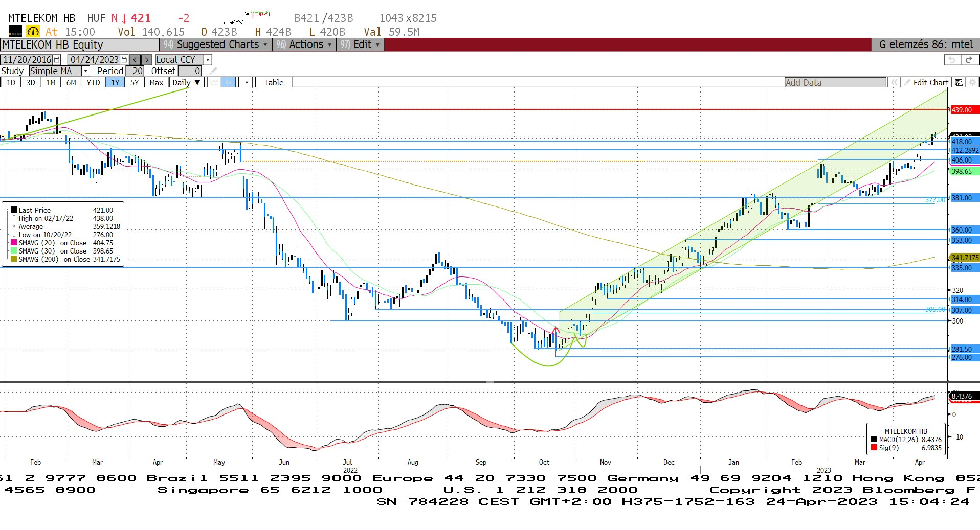The image size is (980, 530).
Task: Open the chart annotation notes icon
Action: (x=959, y=82)
